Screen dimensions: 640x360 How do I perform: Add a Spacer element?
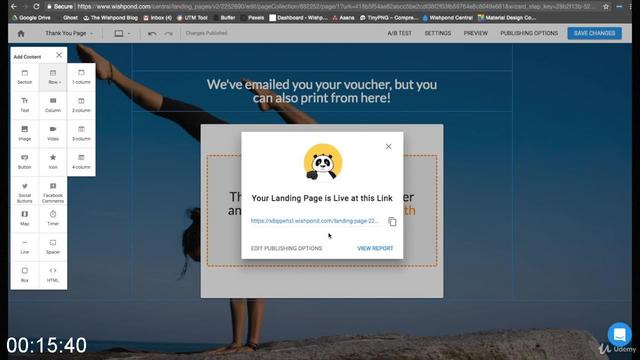(53, 247)
